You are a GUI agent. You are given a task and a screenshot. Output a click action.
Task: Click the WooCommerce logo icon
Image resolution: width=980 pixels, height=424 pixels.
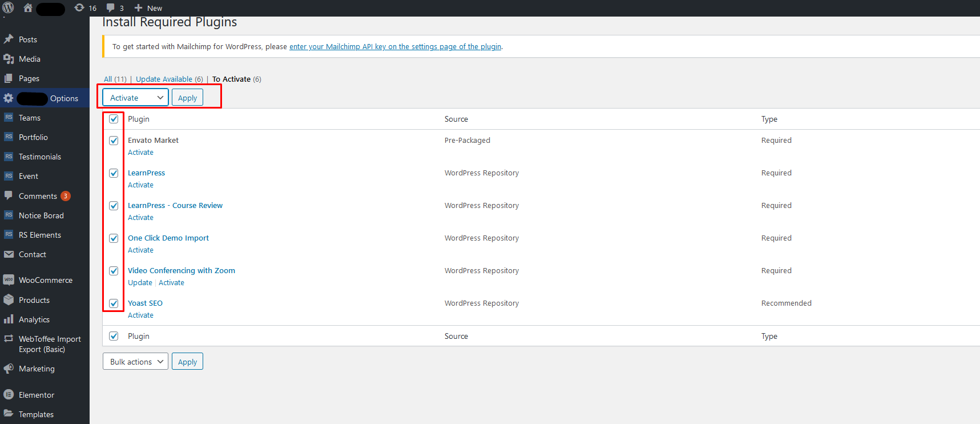(x=9, y=280)
